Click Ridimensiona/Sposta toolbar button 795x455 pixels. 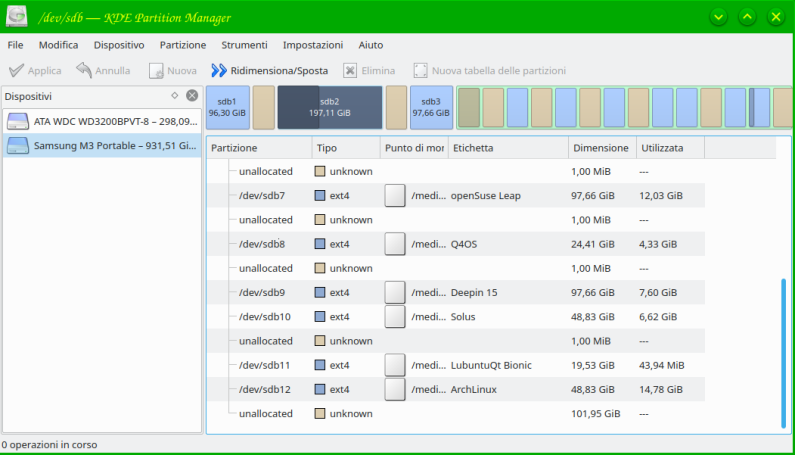[270, 71]
